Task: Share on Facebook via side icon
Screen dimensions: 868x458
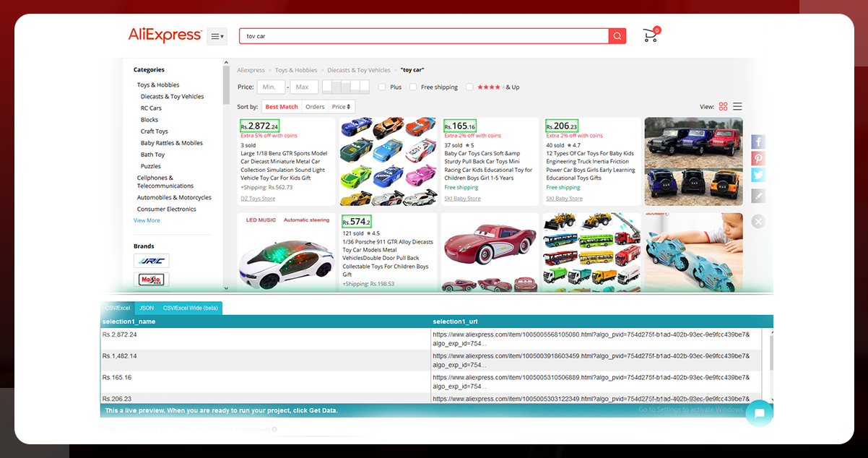Action: click(x=758, y=142)
